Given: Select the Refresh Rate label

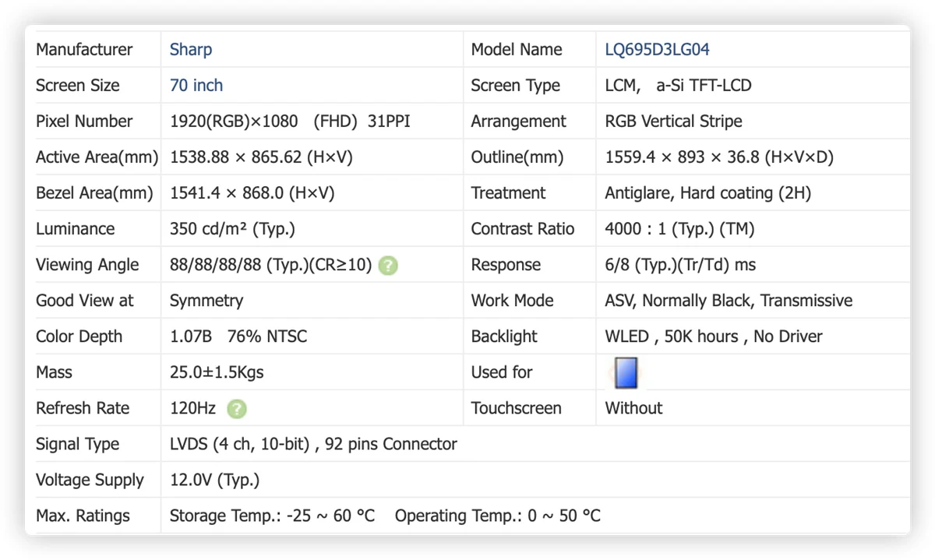Looking at the screenshot, I should [x=83, y=407].
